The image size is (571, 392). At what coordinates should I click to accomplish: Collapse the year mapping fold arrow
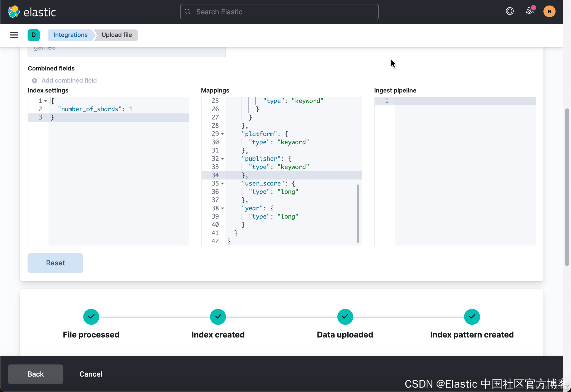222,208
